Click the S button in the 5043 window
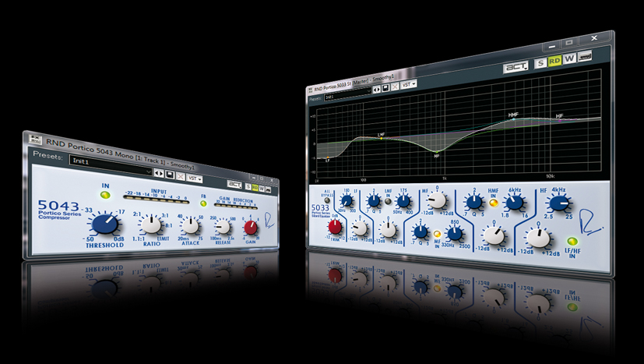 [248, 187]
